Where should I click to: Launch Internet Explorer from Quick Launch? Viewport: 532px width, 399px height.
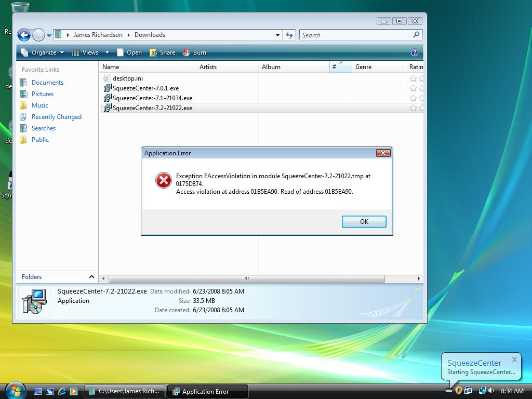click(62, 391)
